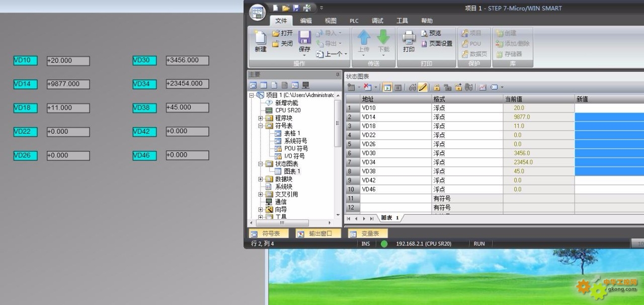Create a new project with 新建
Image resolution: width=644 pixels, height=305 pixels.
261,41
